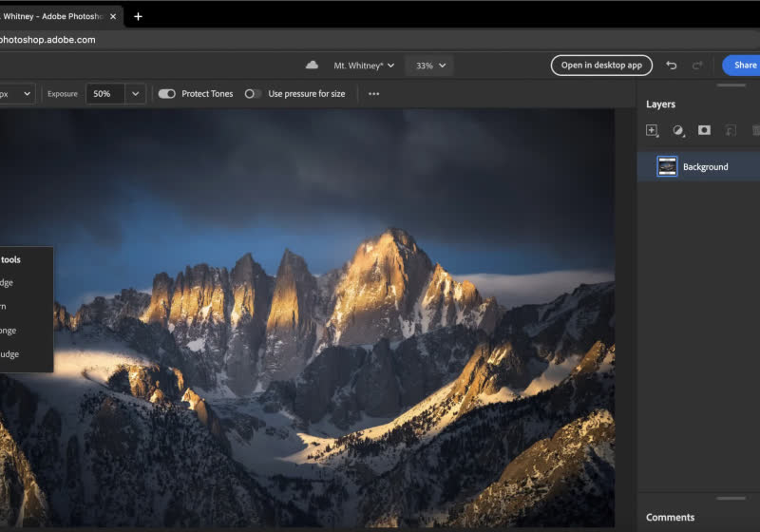
Task: Click the Comments panel heading
Action: click(x=671, y=517)
